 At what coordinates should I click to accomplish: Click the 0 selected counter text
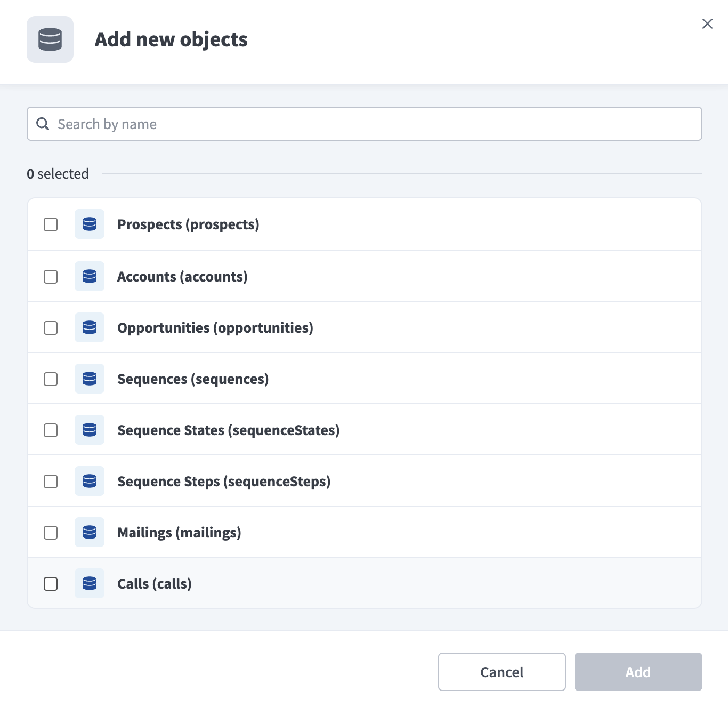click(x=58, y=174)
